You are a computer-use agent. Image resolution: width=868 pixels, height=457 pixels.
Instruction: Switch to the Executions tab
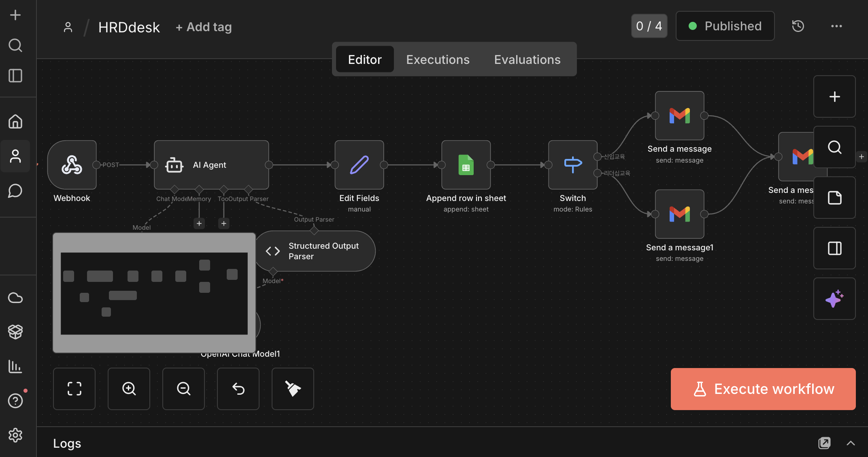438,59
